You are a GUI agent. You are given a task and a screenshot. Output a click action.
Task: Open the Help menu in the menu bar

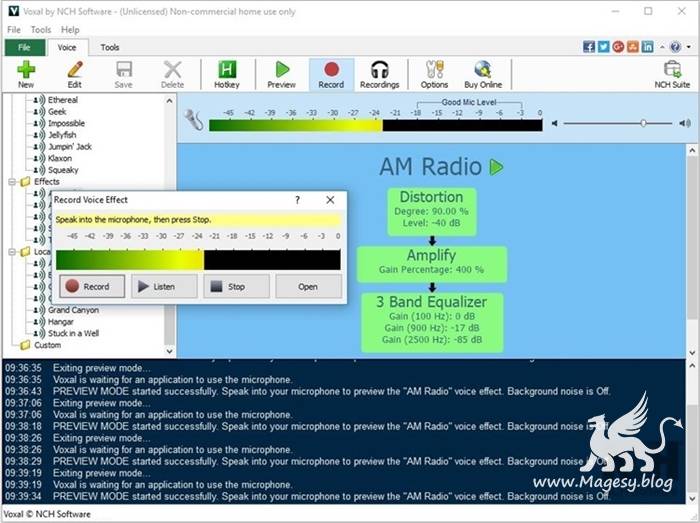point(70,29)
